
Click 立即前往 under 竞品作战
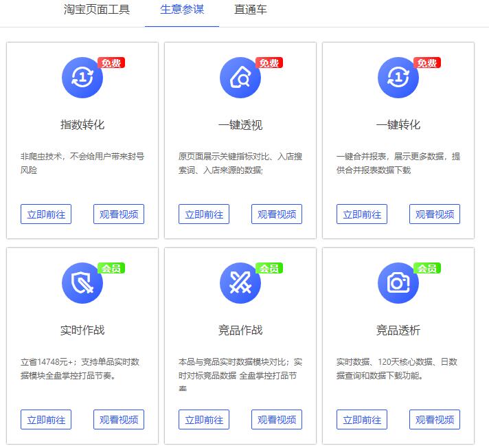pos(204,419)
